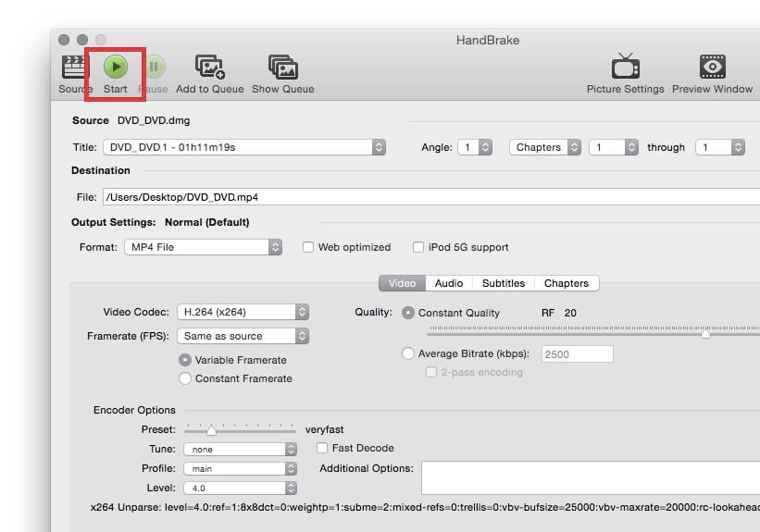This screenshot has height=532, width=760.
Task: Toggle the 2-pass encoding checkbox
Action: click(430, 372)
